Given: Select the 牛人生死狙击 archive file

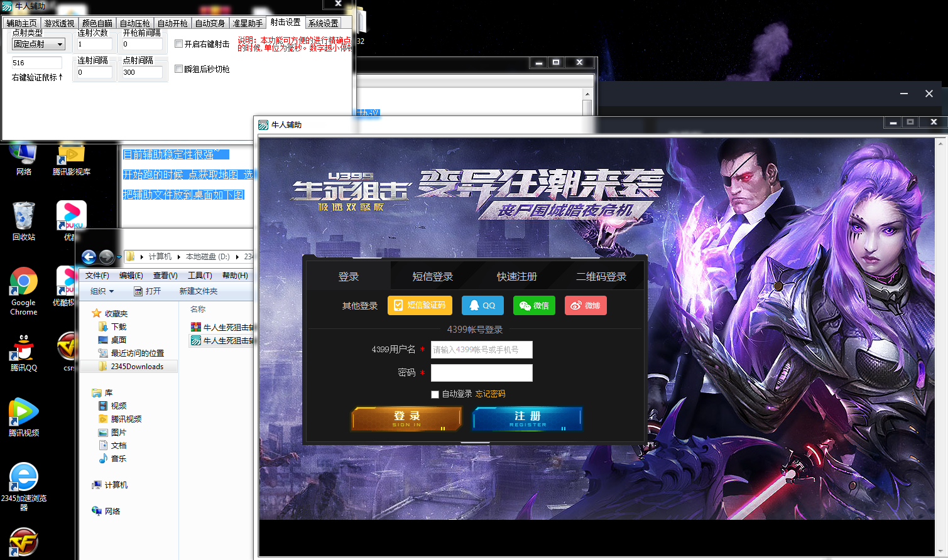Looking at the screenshot, I should [222, 327].
